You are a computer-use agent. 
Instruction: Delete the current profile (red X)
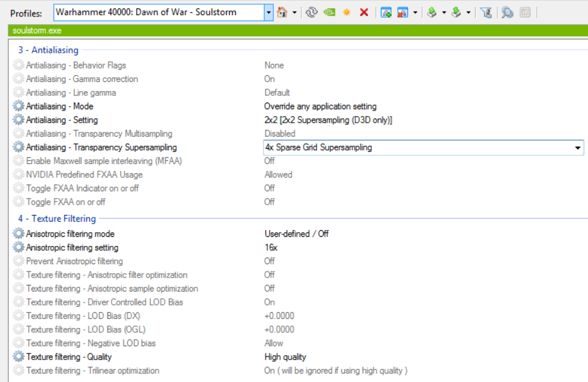point(364,12)
